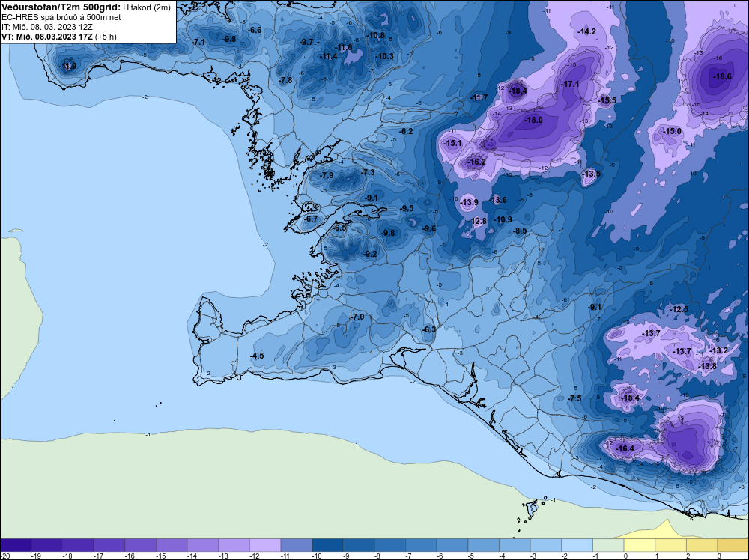The height and width of the screenshot is (560, 749).
Task: Click the -9.7 temperature label
Action: click(306, 42)
